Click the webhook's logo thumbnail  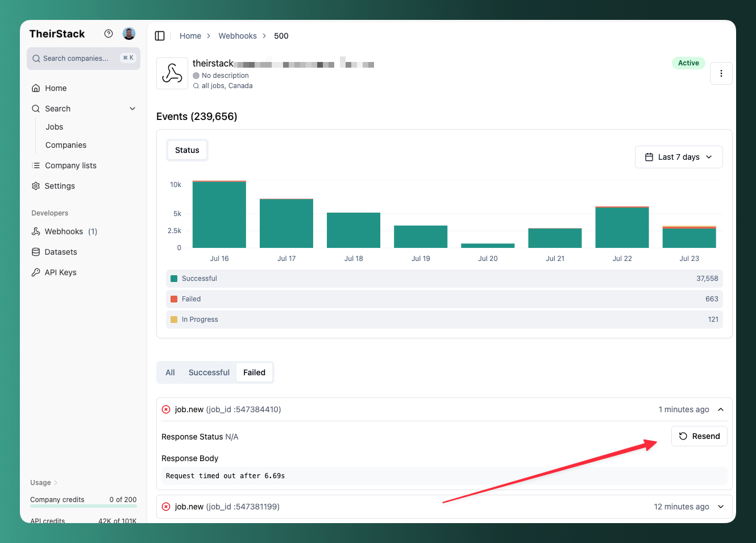click(x=172, y=73)
